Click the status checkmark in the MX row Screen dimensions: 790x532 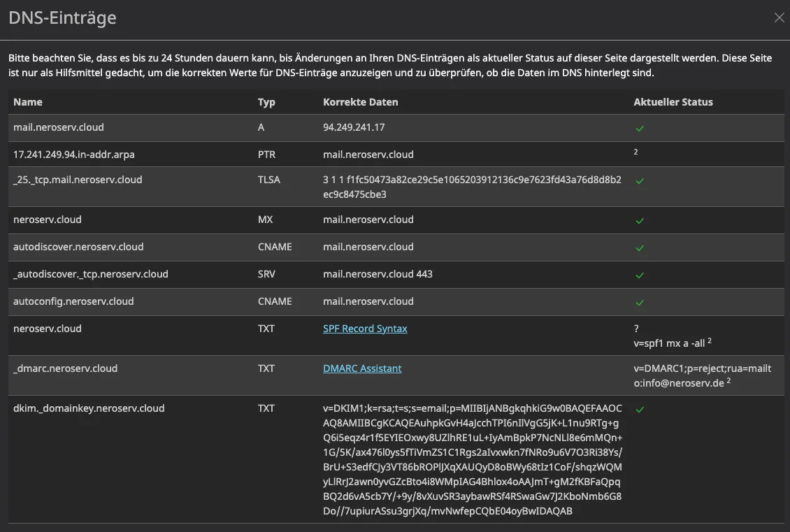click(x=640, y=221)
